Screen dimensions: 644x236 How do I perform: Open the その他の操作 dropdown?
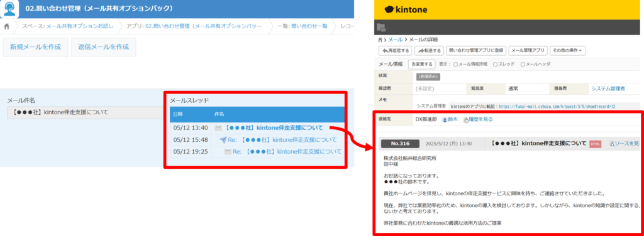point(568,51)
